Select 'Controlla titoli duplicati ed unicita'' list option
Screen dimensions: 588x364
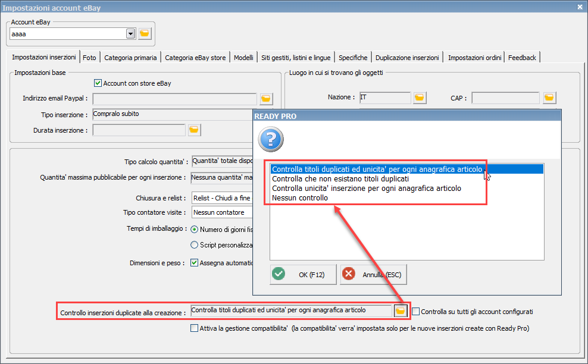click(407, 169)
